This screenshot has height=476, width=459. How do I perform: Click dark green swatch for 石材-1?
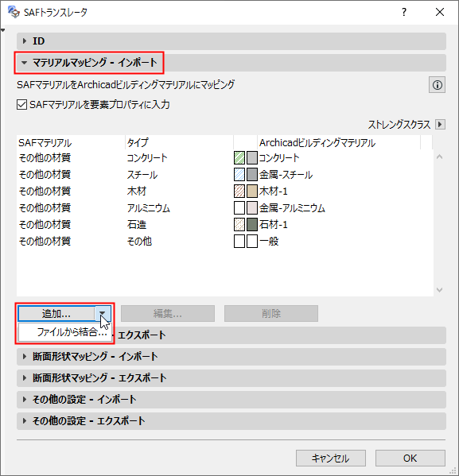tap(252, 225)
